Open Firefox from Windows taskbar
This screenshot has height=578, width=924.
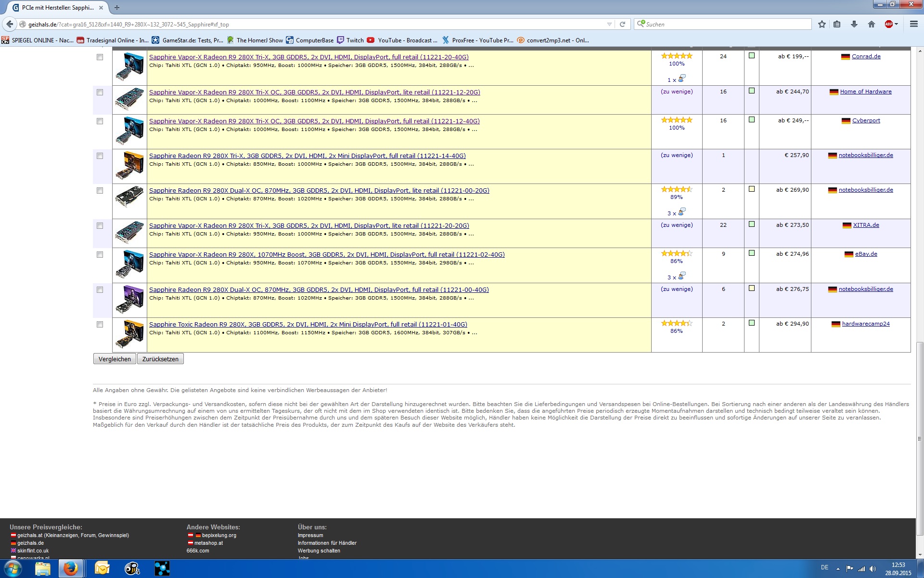click(x=71, y=568)
